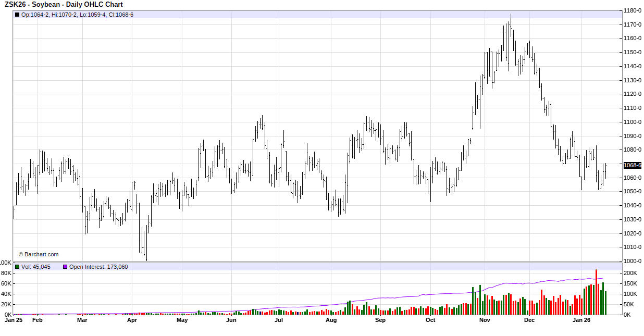Select the Jan 25 date axis label
644x336 pixels.
[x=14, y=320]
